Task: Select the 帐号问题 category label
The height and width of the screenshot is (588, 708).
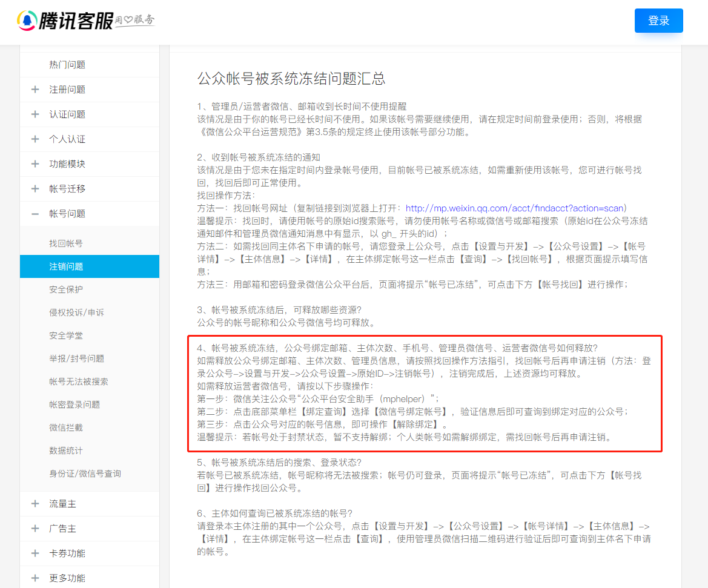Action: click(x=67, y=214)
